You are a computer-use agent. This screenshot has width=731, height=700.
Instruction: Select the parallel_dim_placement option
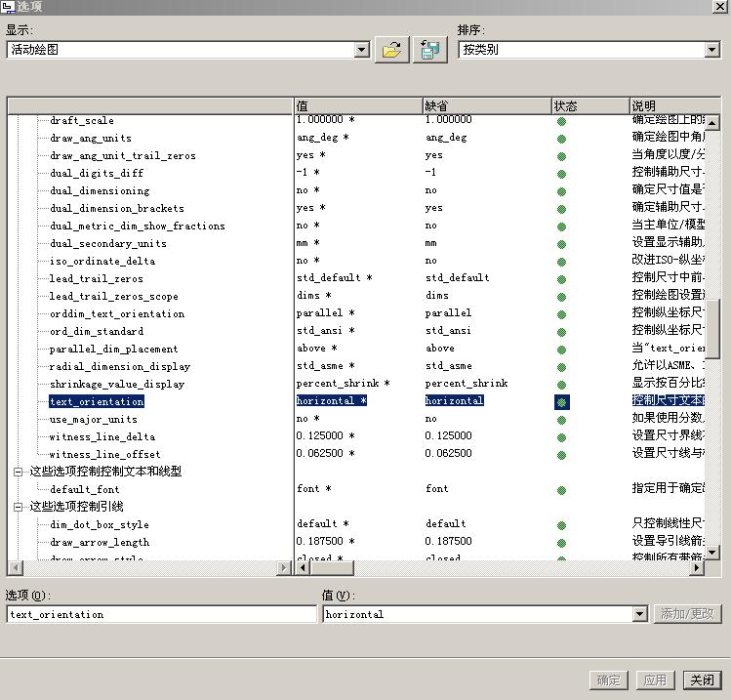(114, 349)
